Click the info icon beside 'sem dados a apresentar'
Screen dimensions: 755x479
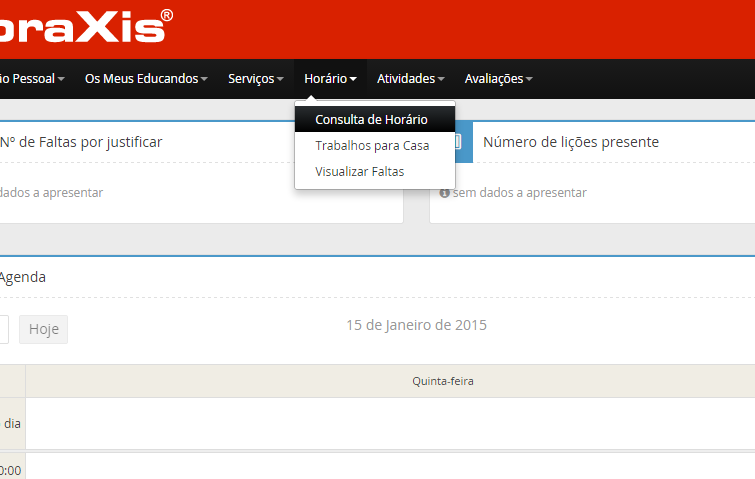click(x=444, y=193)
